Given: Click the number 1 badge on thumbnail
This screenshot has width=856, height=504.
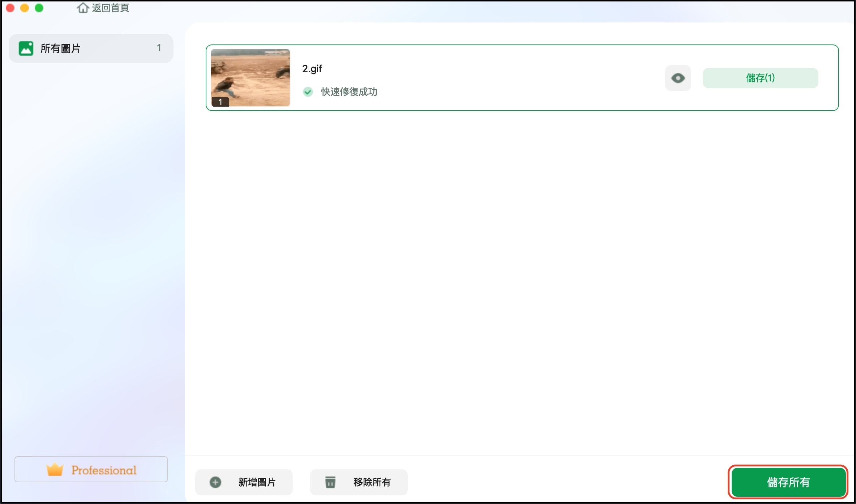Looking at the screenshot, I should pos(220,102).
